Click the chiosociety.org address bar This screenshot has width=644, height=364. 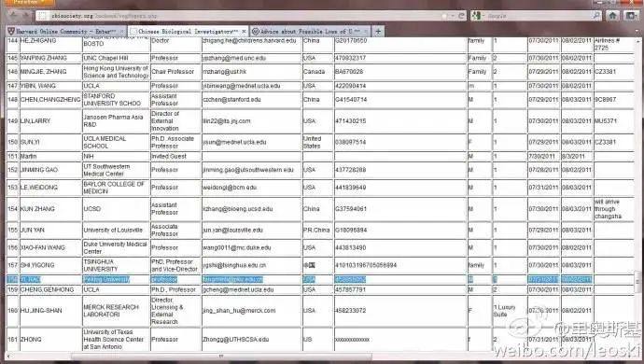pyautogui.click(x=243, y=16)
